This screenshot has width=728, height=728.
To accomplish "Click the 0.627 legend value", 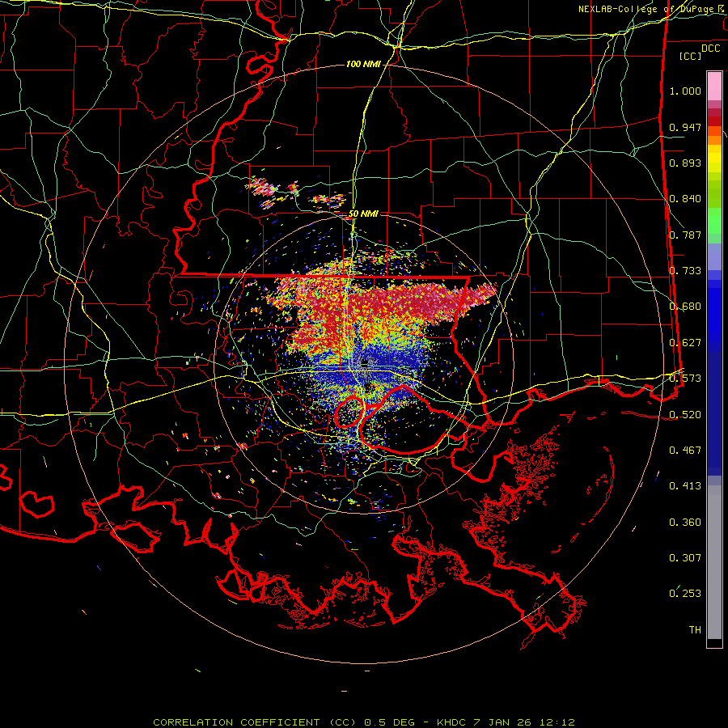I will (x=685, y=343).
